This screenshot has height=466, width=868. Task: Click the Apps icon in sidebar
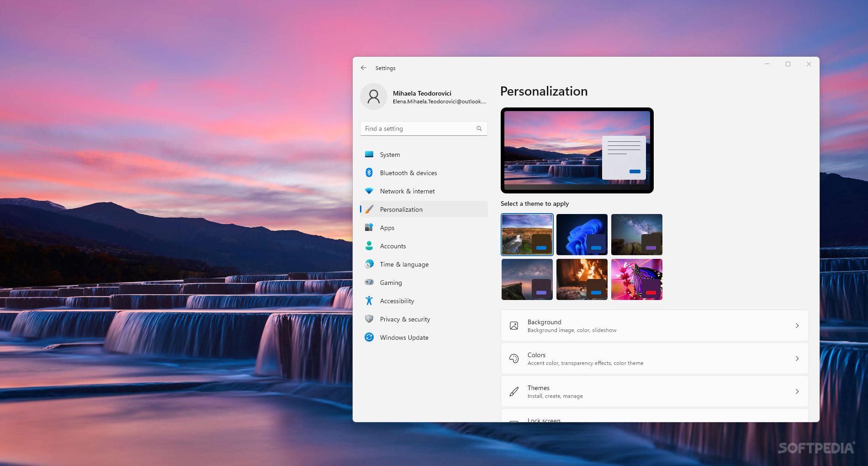pos(369,227)
